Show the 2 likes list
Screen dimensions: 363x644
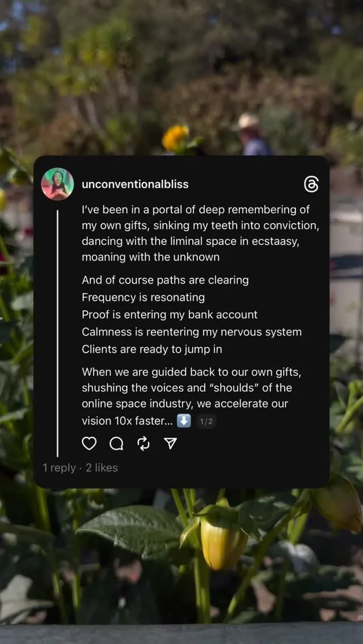point(102,468)
